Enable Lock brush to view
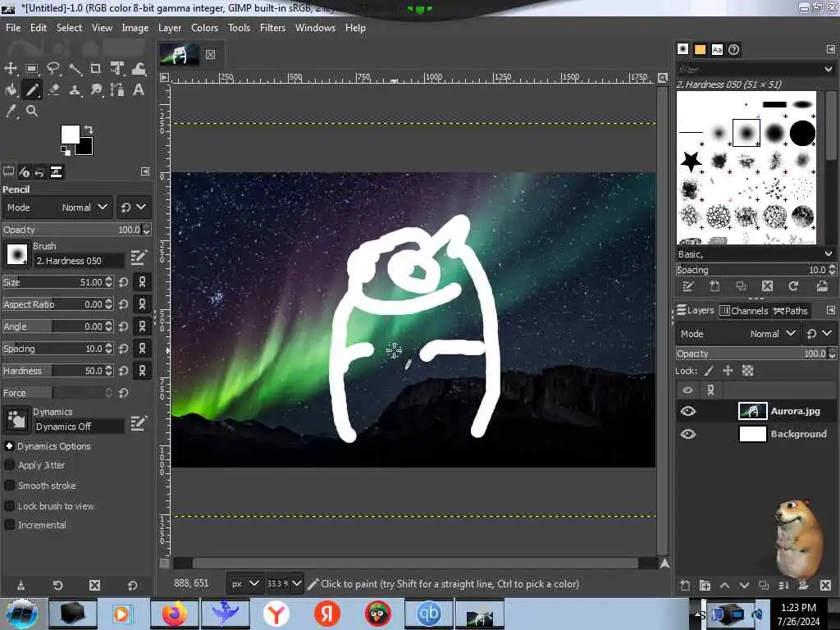 tap(10, 505)
